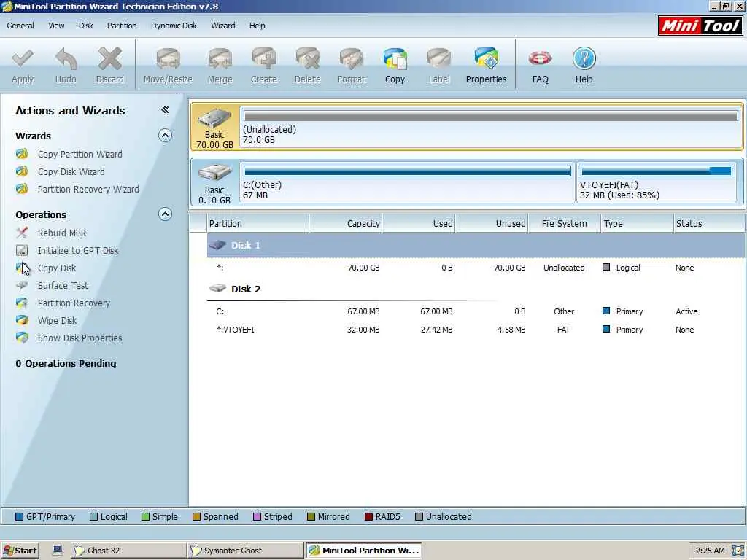Click the Used column header
Screen dimensions: 747x560
[x=419, y=223]
